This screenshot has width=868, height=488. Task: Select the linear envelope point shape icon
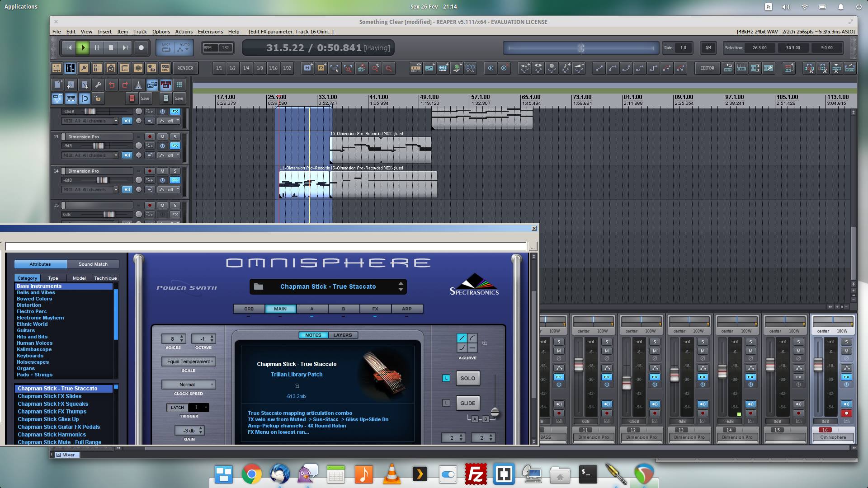pyautogui.click(x=599, y=68)
